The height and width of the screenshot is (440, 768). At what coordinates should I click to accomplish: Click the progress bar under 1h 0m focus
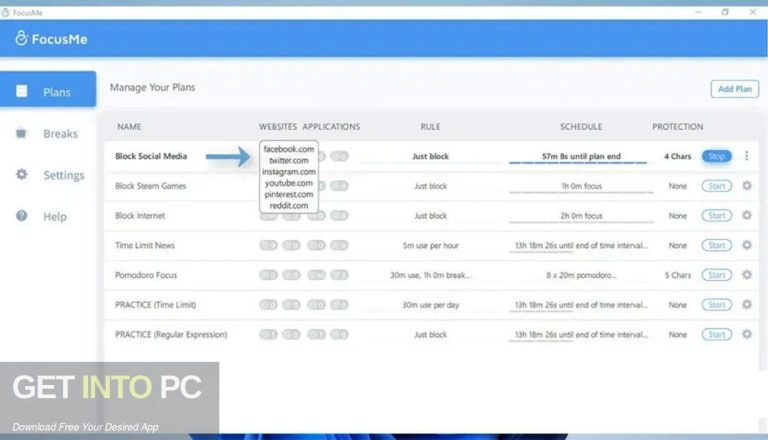click(x=581, y=193)
